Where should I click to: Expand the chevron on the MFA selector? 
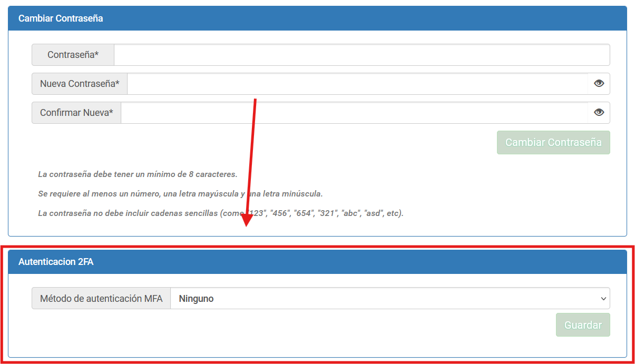coord(603,299)
